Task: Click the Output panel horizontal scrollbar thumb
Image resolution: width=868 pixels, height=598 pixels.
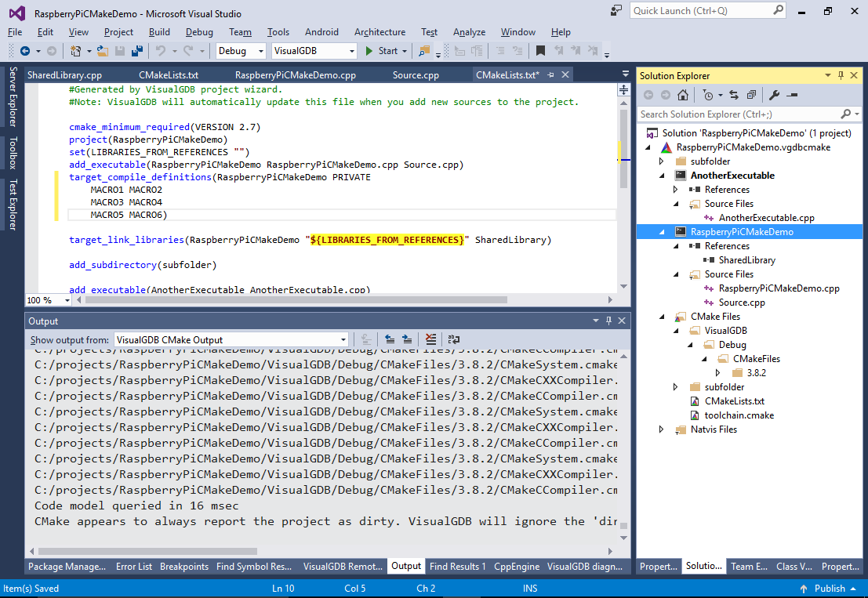Action: tap(148, 551)
